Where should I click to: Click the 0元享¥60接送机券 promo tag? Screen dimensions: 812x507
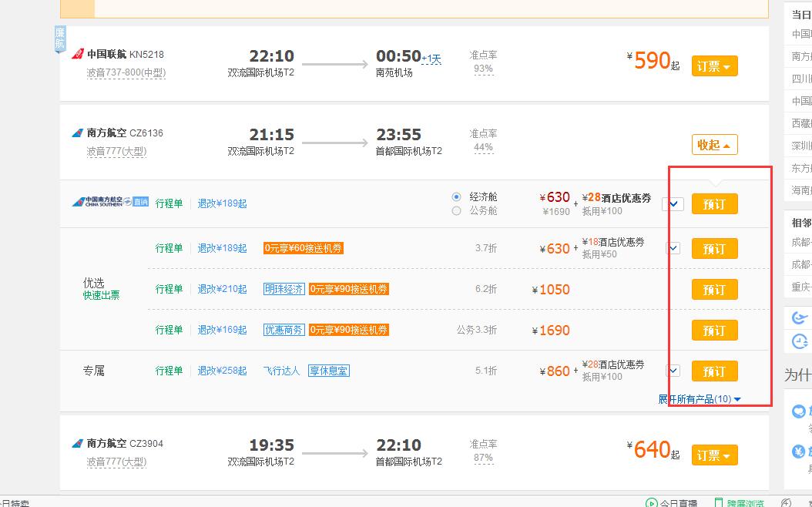304,248
